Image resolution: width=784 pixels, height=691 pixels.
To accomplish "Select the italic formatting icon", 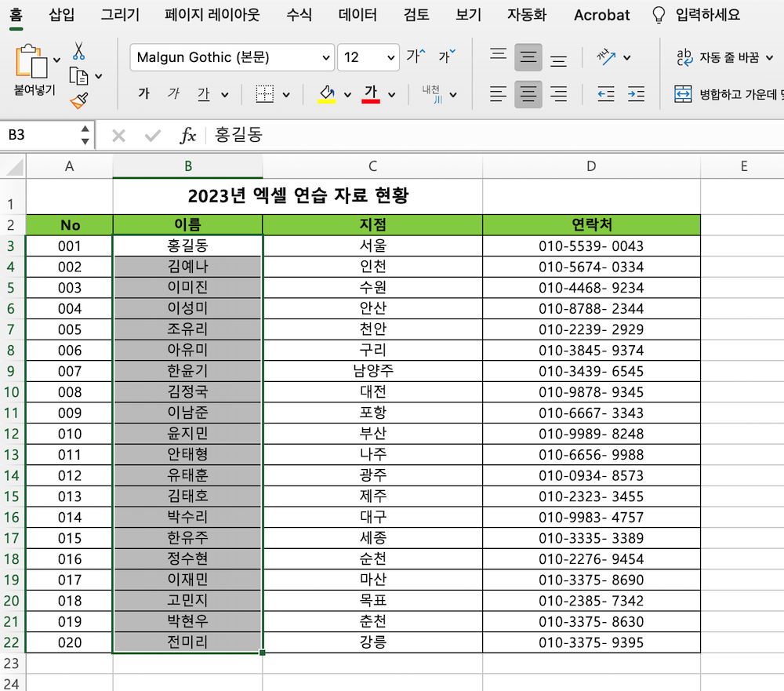I will point(173,93).
